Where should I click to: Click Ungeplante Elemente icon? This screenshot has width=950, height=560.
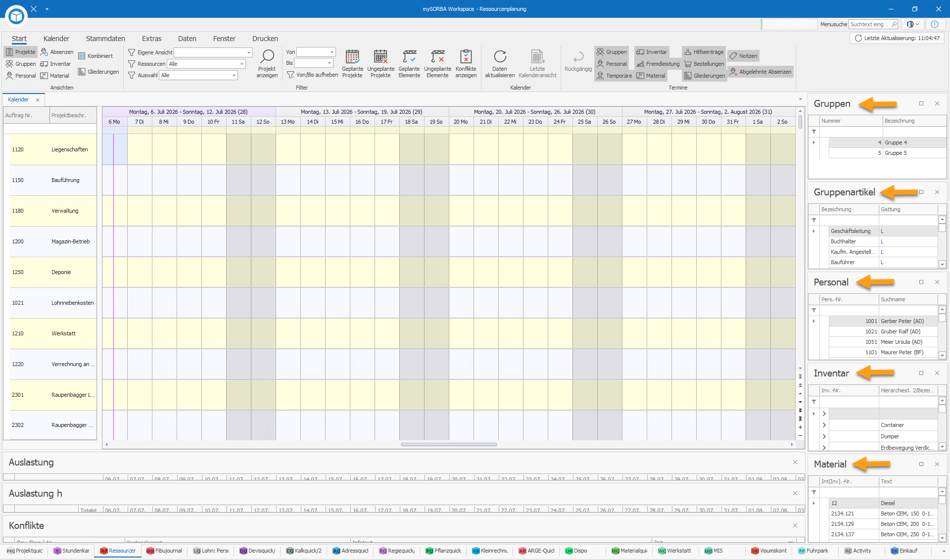click(x=437, y=56)
